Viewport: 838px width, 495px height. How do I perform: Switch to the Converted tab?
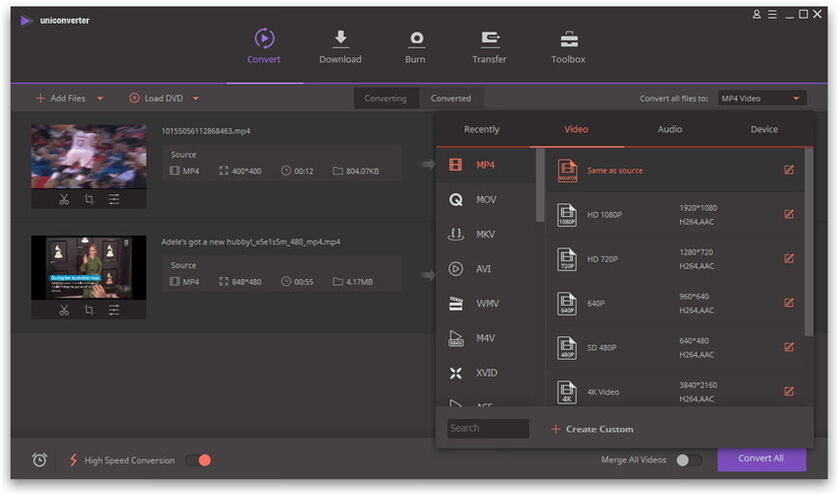point(451,98)
